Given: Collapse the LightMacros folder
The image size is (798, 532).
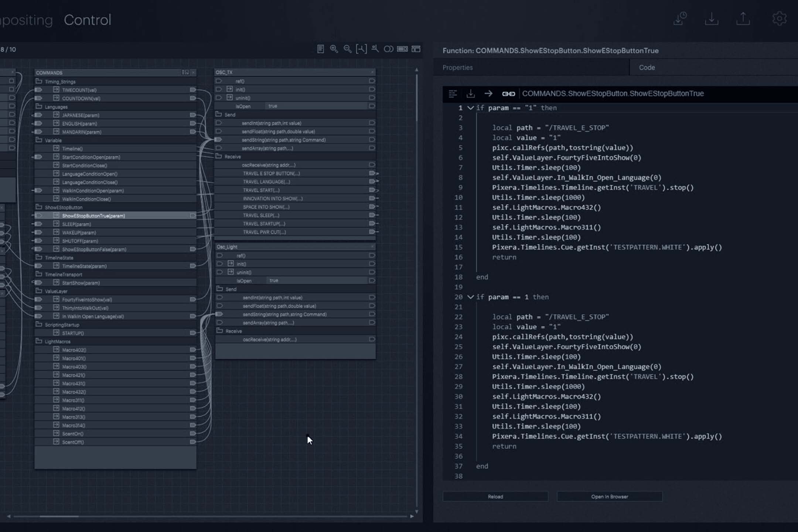Looking at the screenshot, I should pyautogui.click(x=39, y=341).
